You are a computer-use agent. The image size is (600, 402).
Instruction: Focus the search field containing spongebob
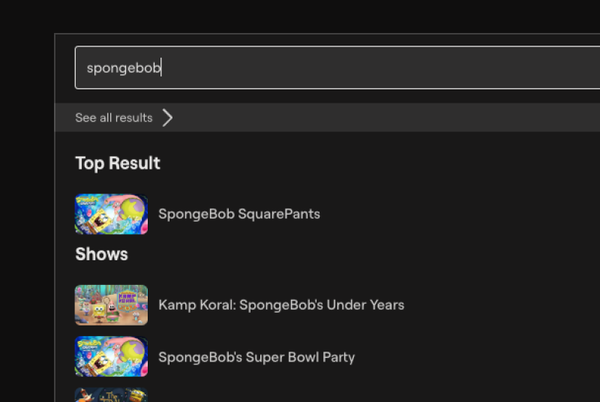click(300, 68)
